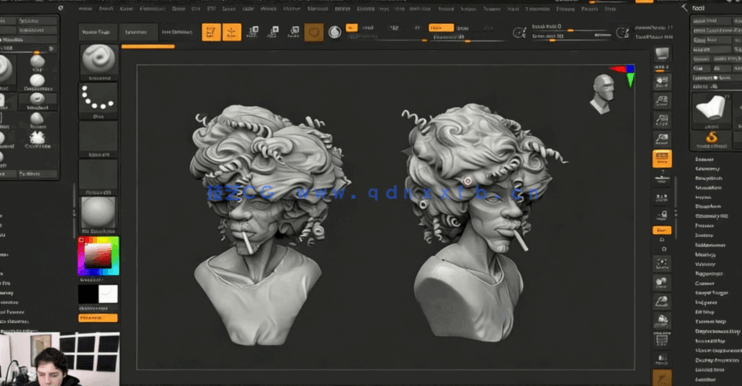Image resolution: width=742 pixels, height=386 pixels.
Task: Click the AAHalf icon on right shelf
Action: 662,139
